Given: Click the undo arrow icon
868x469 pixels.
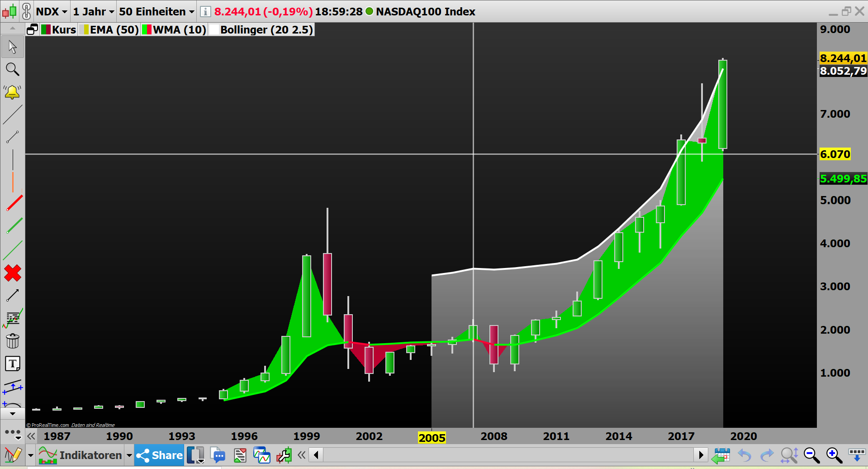Looking at the screenshot, I should pyautogui.click(x=744, y=455).
